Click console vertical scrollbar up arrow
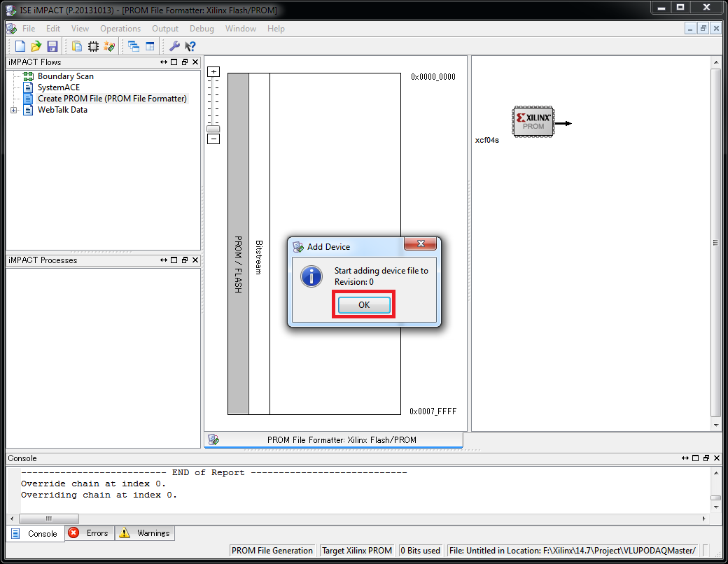The width and height of the screenshot is (728, 564). click(716, 473)
